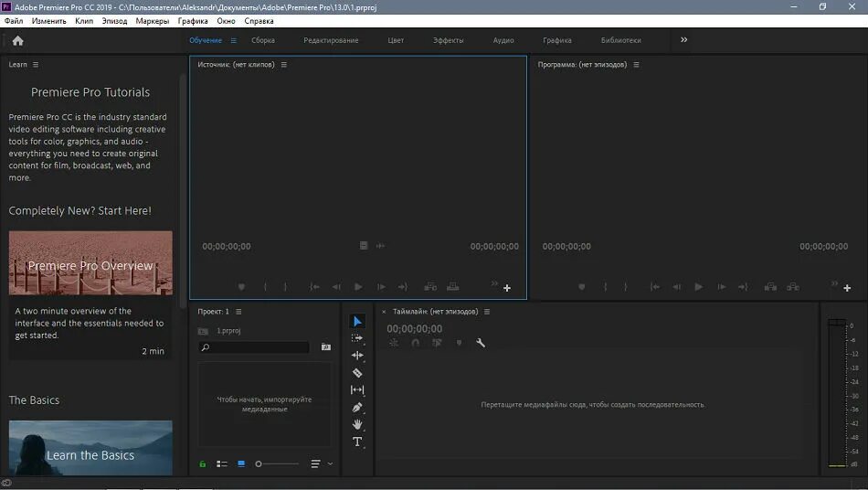
Task: Open the Project panel menu
Action: pyautogui.click(x=238, y=312)
